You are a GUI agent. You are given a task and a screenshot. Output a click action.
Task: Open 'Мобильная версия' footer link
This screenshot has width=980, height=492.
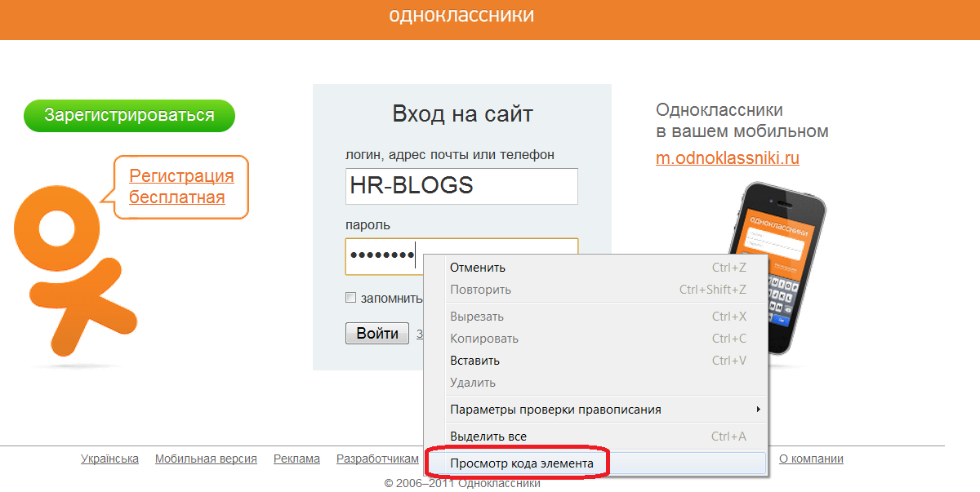[206, 459]
